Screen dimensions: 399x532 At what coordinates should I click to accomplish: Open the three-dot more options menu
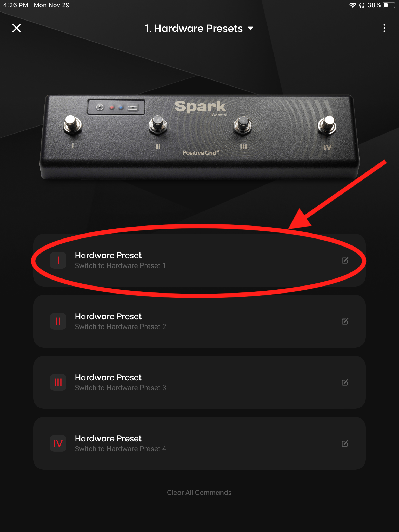pos(384,28)
